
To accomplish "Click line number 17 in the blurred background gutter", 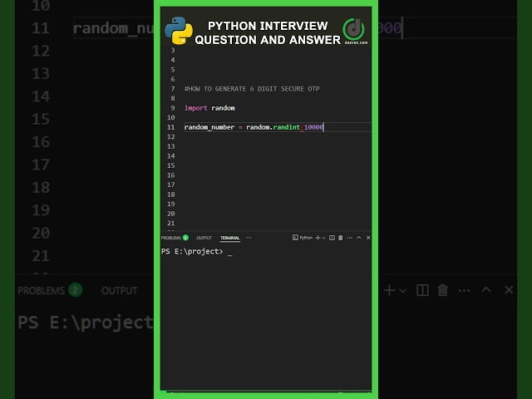I will click(x=41, y=165).
